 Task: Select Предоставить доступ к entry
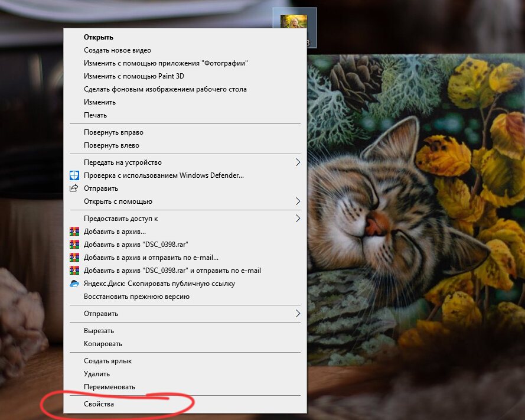click(185, 219)
